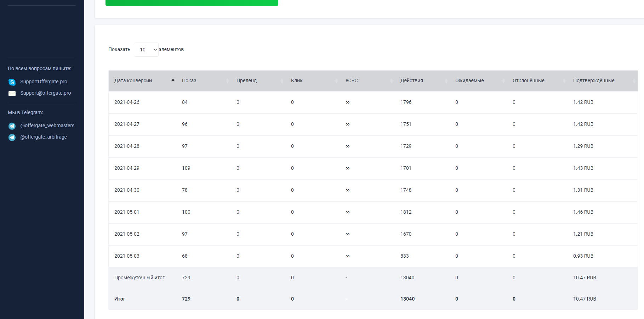Click the confirmed amount 1.21 RUB
Viewport: 644px width, 319px height.
tap(583, 234)
